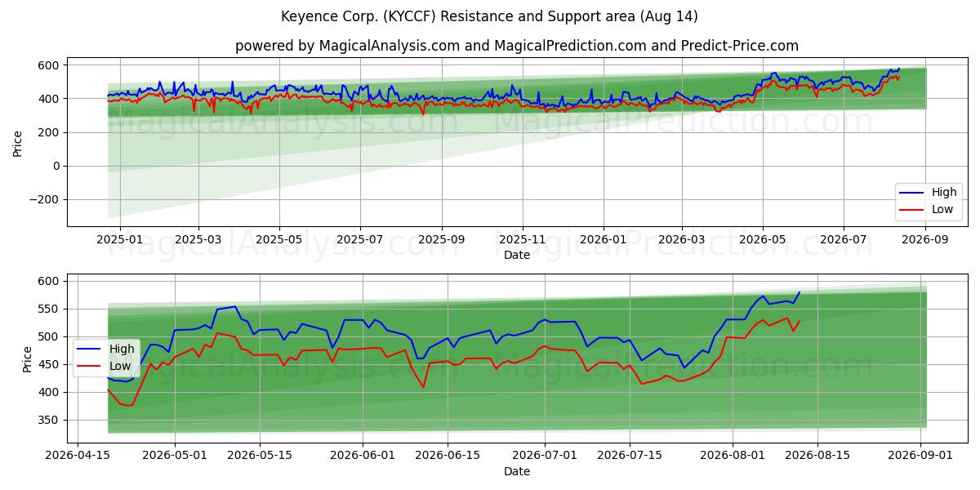The width and height of the screenshot is (980, 490).
Task: Click the '2026-05-15' tick on bottom chart
Action: click(x=260, y=456)
